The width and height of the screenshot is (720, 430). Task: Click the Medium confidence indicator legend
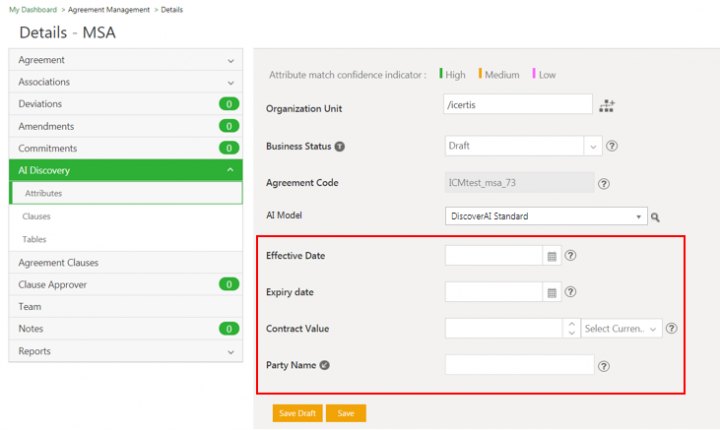click(499, 74)
